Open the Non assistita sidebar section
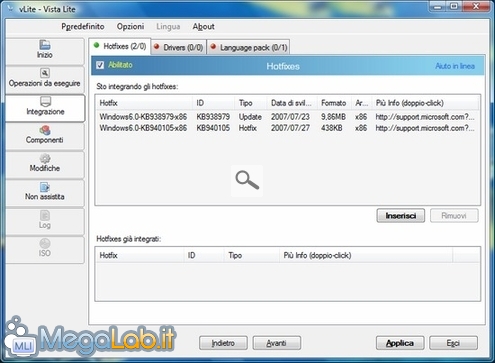Viewport: 495px width, 363px height. (45, 193)
